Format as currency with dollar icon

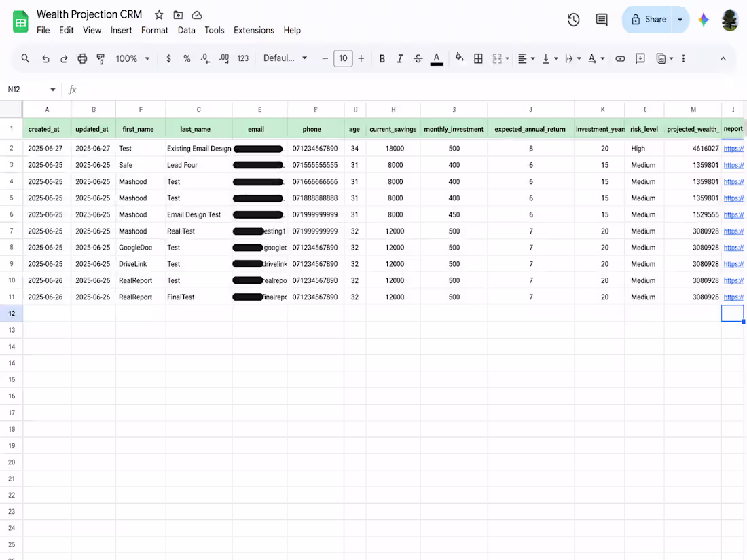(168, 58)
